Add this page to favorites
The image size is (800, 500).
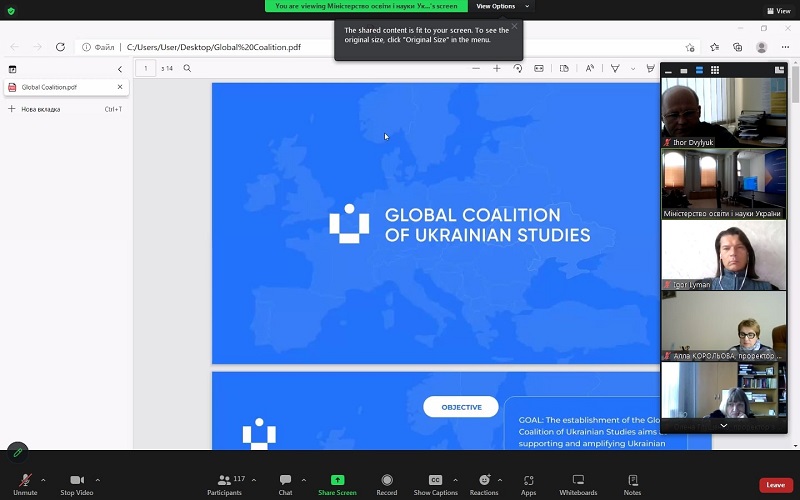(690, 47)
